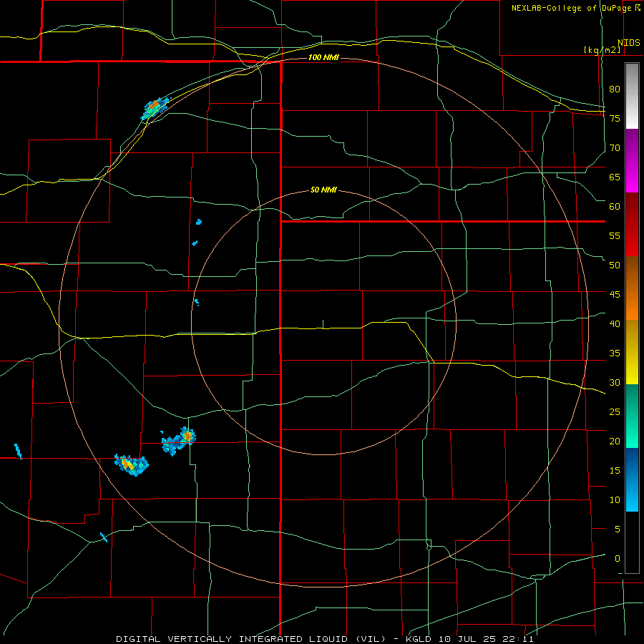Pick the green segment of the color bar
The image size is (644, 644).
(632, 416)
